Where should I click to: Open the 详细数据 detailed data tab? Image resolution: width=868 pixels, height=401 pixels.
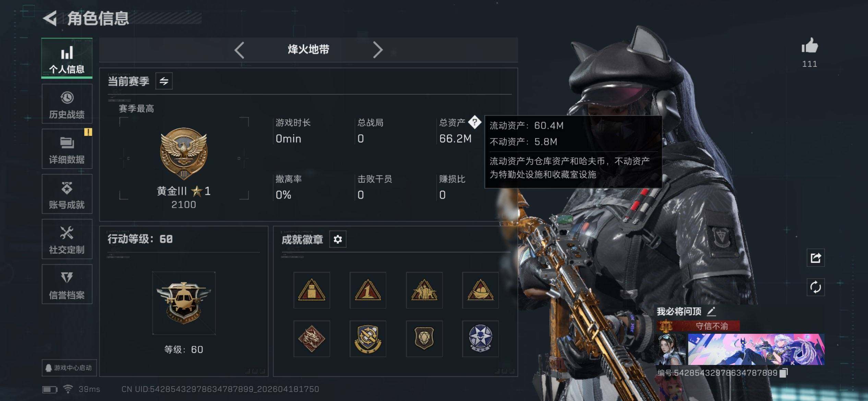tap(67, 149)
